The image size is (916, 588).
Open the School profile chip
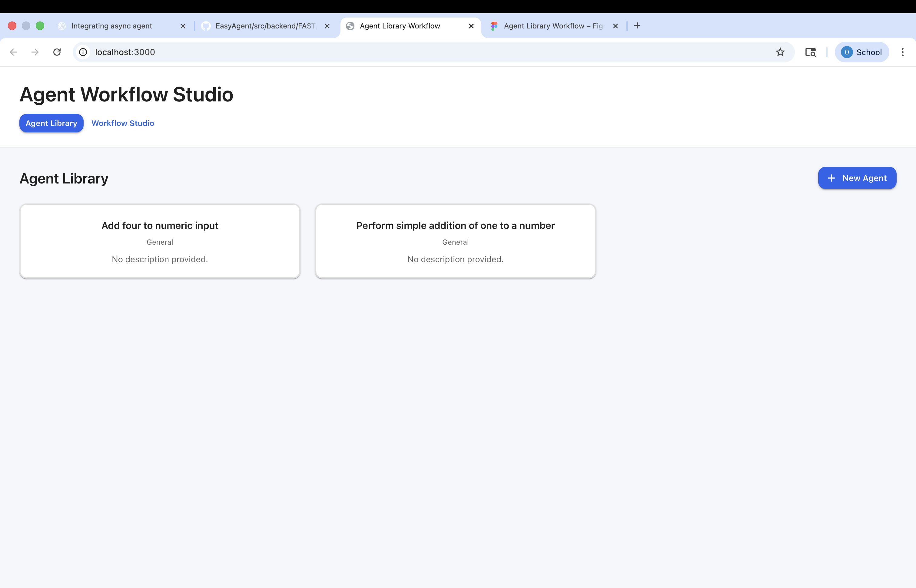pos(861,52)
